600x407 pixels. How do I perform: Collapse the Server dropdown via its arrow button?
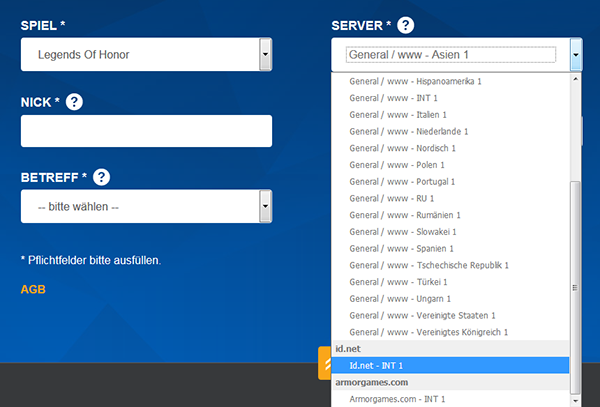tap(576, 54)
